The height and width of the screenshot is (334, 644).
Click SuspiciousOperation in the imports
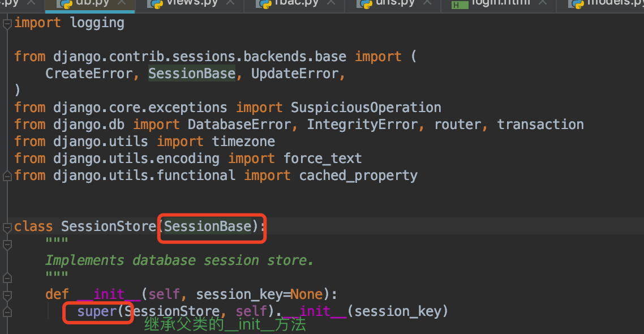(366, 108)
